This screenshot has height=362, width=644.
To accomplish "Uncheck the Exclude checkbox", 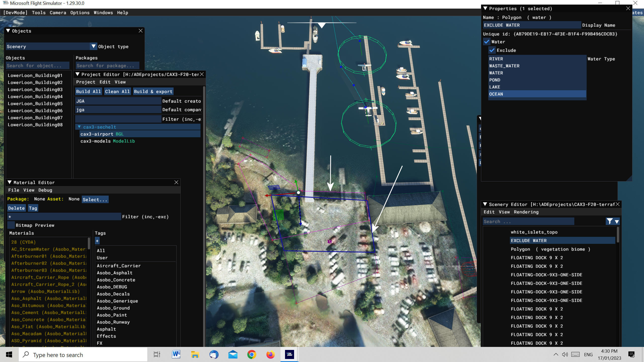I will 492,50.
